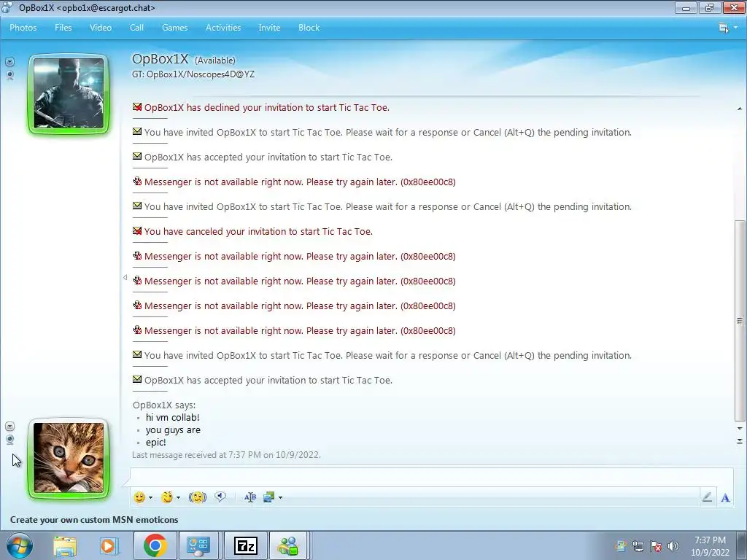Click the conversation scroll up arrow

(740, 109)
